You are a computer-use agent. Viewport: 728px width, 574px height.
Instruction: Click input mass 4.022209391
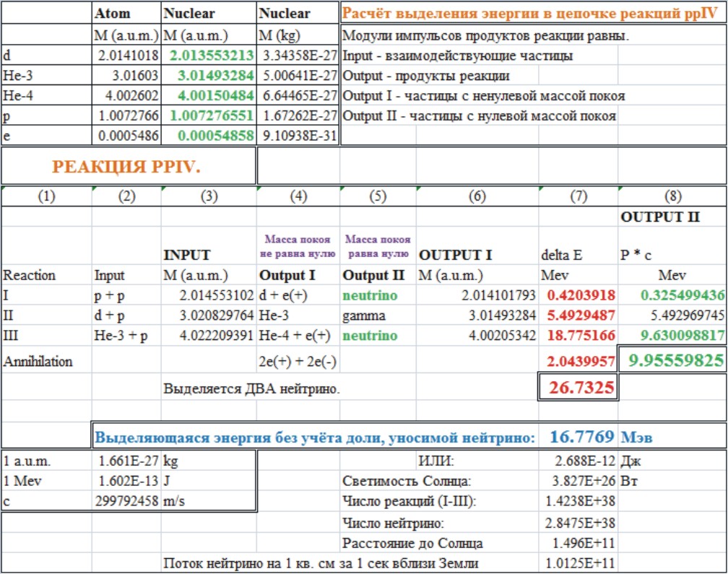point(209,336)
